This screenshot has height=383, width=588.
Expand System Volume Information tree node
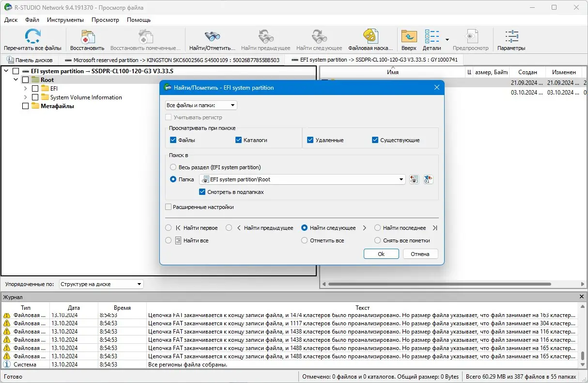26,97
